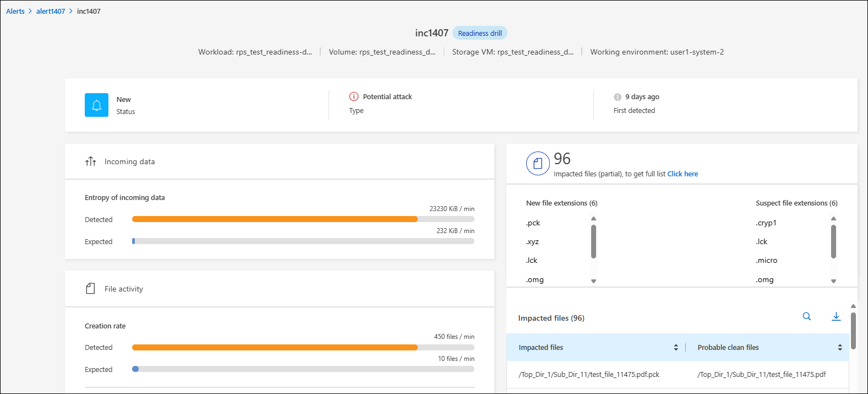Click the bell status icon
Image resolution: width=868 pixels, height=394 pixels.
[96, 105]
